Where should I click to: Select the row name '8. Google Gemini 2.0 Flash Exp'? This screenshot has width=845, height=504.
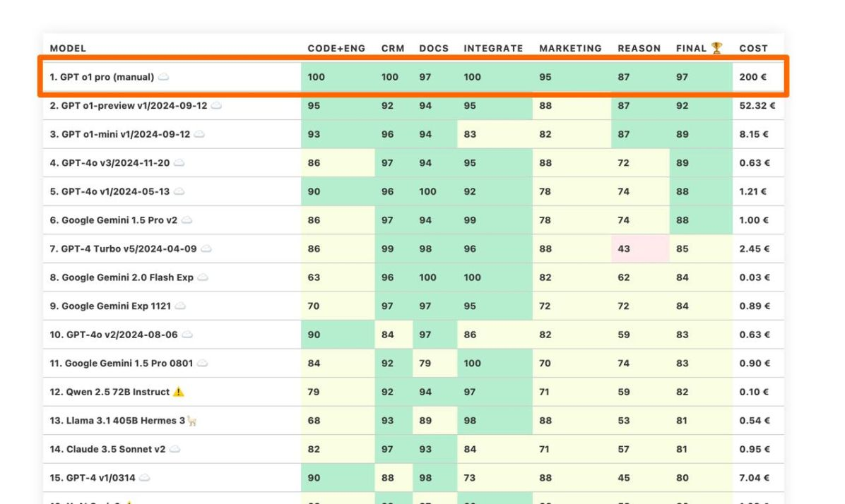122,277
